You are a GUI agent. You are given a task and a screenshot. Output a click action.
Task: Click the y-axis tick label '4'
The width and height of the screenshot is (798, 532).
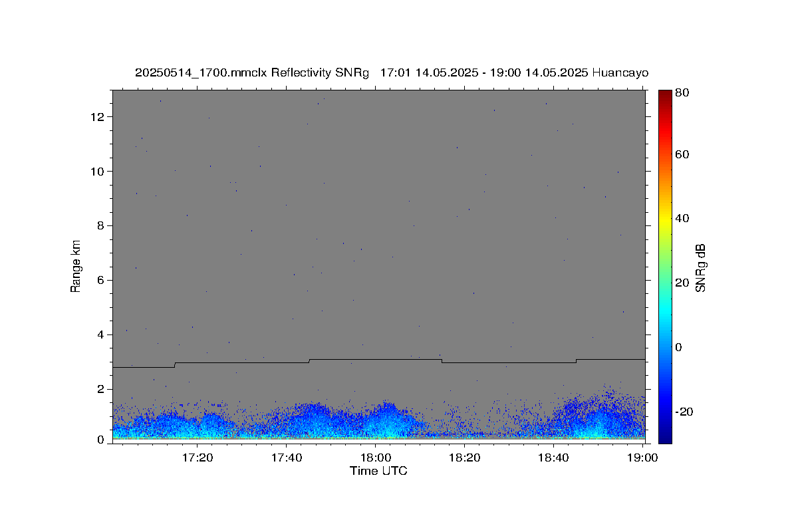[x=102, y=335]
